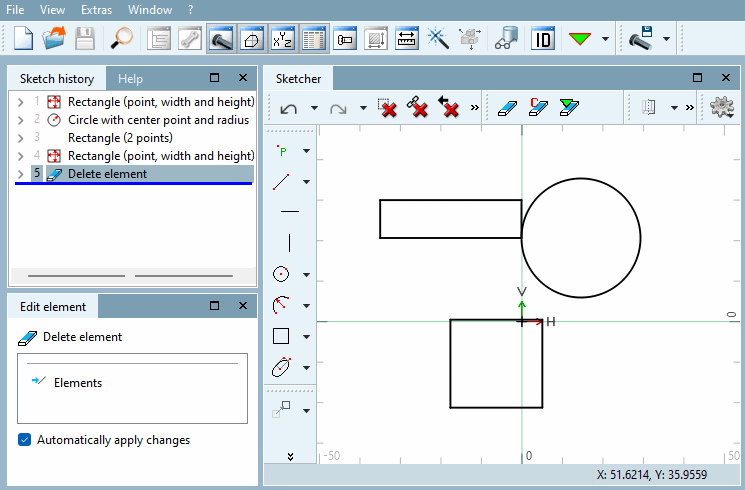The width and height of the screenshot is (745, 490).
Task: Click the measurement ruler icon in toolbar
Action: (x=407, y=38)
